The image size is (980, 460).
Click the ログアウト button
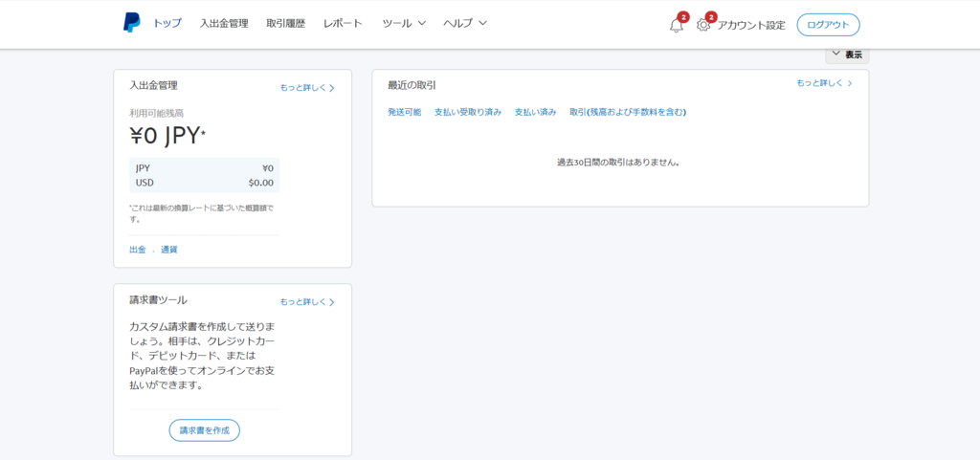[828, 25]
